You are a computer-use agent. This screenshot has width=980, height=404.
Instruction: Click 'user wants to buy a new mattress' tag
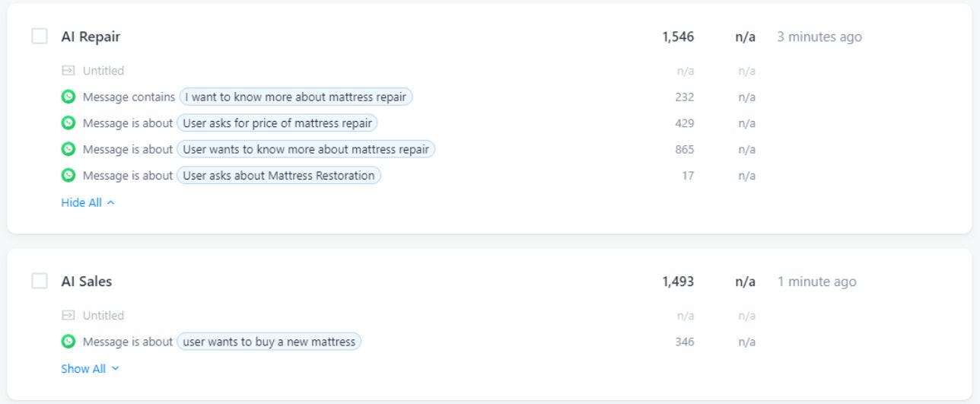point(269,342)
